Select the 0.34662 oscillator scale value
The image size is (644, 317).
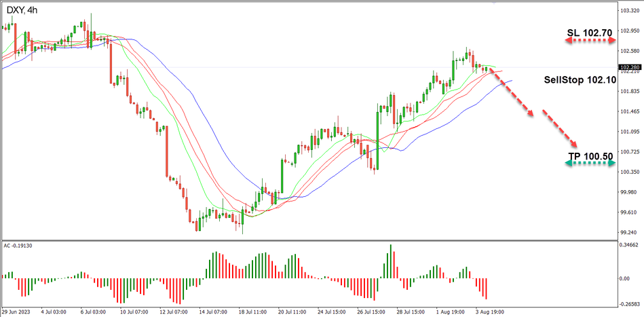[630, 244]
